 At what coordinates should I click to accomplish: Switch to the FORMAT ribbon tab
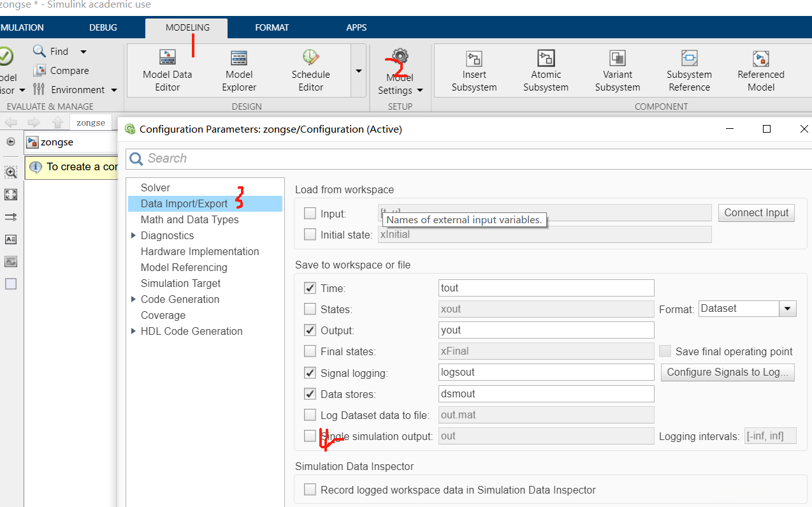[272, 27]
